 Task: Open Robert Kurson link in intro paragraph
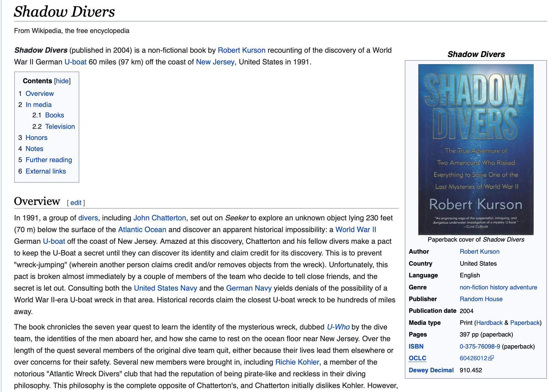tap(242, 50)
